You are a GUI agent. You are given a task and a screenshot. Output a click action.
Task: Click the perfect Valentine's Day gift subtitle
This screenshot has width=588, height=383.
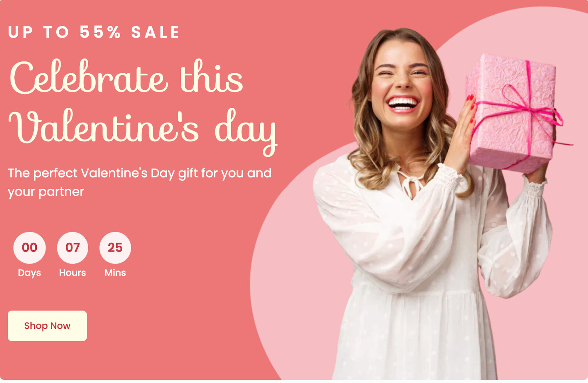(x=140, y=173)
